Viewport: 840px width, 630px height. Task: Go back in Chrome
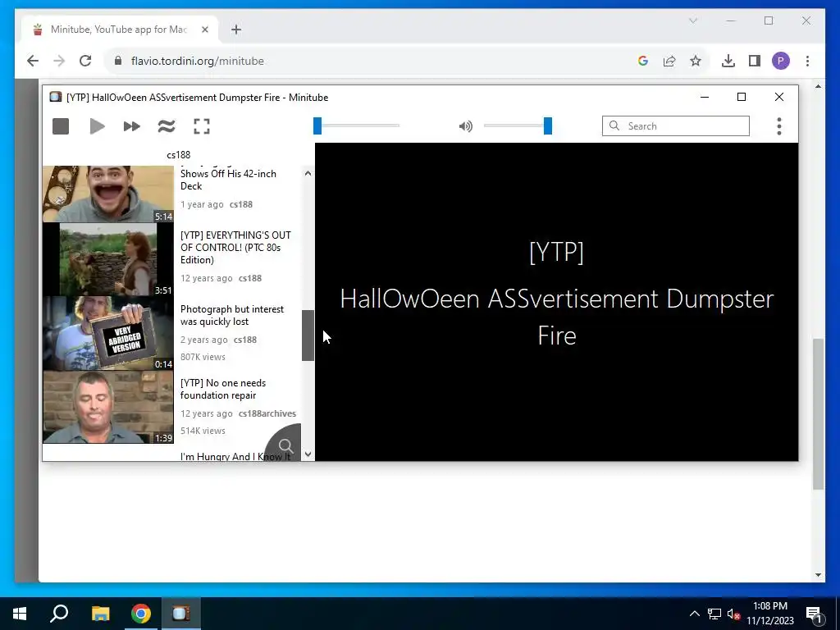click(33, 61)
